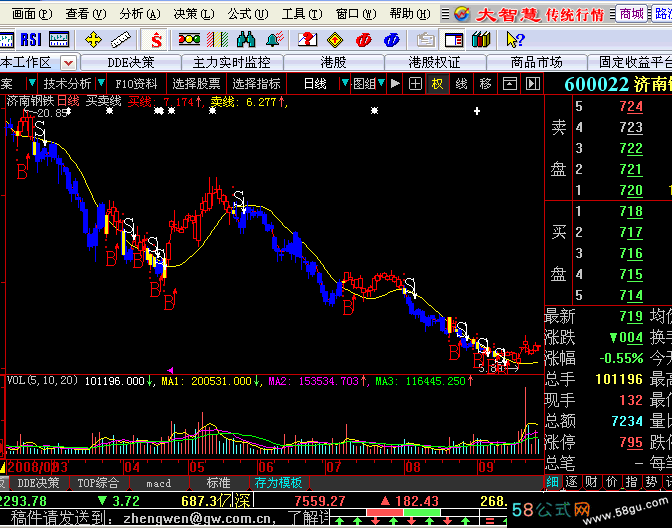Viewport: 672px width, 528px height.
Task: Select the 逐 tab in quote panel
Action: pyautogui.click(x=572, y=482)
